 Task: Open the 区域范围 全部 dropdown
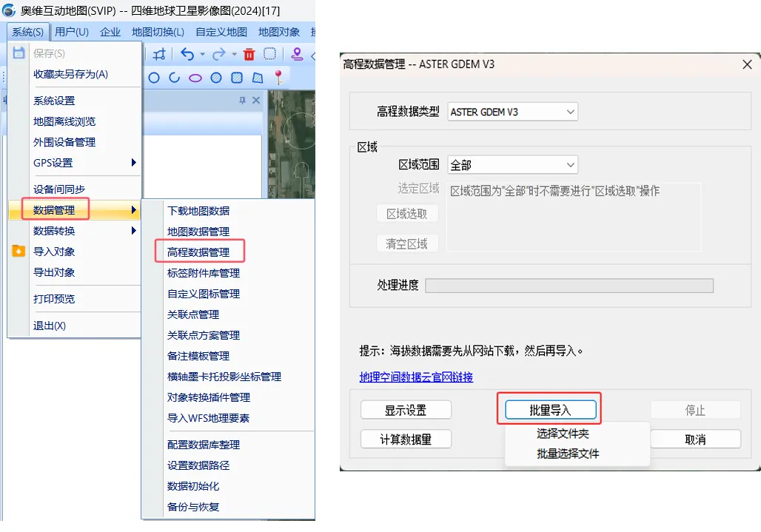512,165
